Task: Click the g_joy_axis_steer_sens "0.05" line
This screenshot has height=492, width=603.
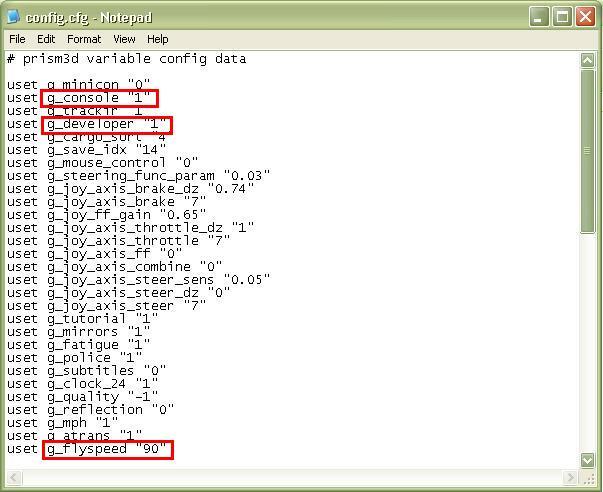Action: pos(138,280)
